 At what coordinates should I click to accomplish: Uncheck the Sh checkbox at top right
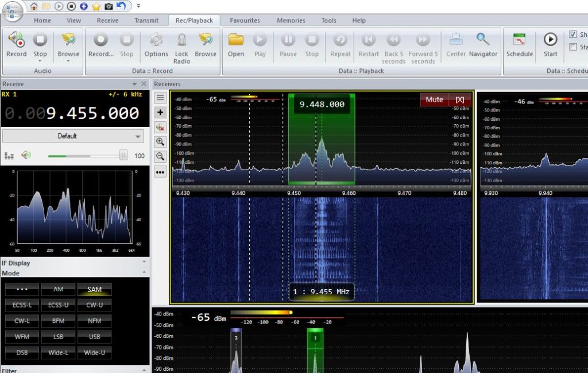click(x=573, y=34)
